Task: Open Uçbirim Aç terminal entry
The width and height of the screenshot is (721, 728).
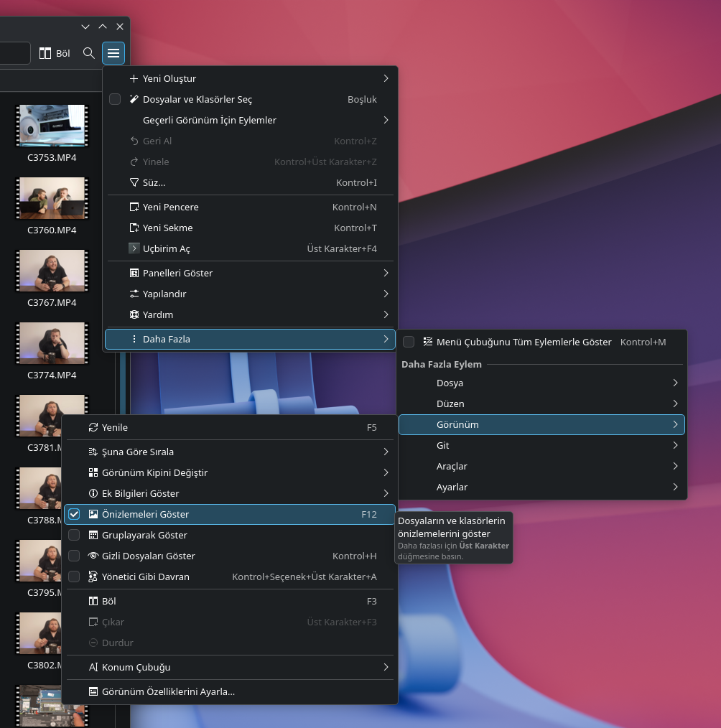Action: click(250, 248)
